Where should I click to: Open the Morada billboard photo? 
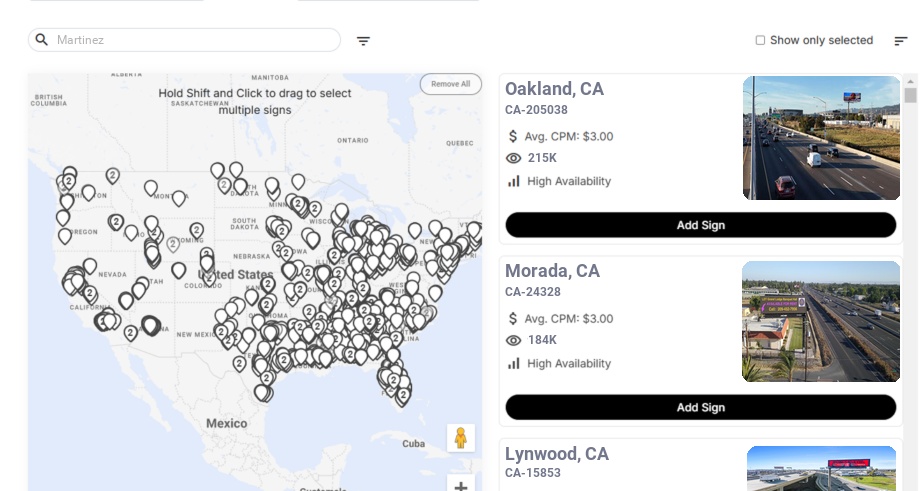click(820, 321)
